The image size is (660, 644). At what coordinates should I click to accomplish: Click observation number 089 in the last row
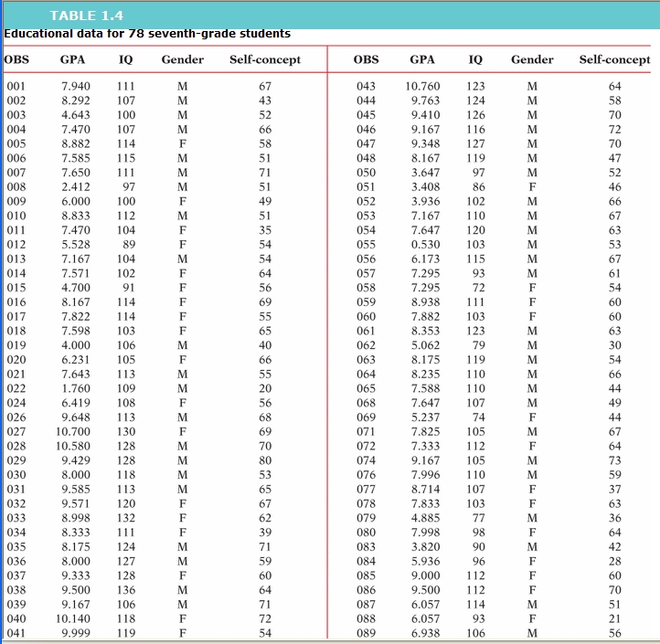click(366, 633)
